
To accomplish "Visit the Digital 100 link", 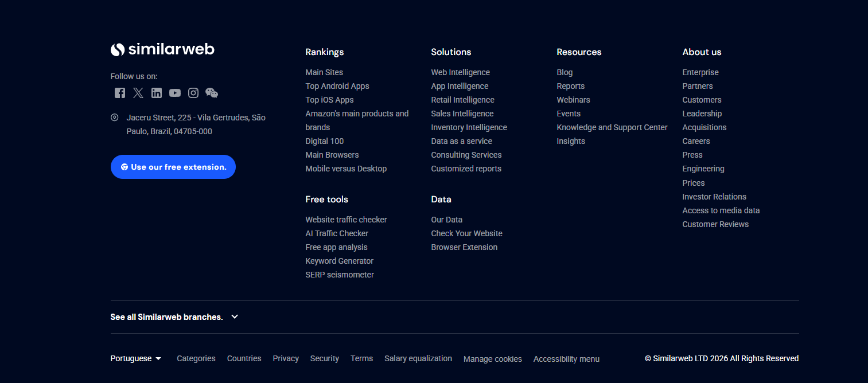I will 325,141.
